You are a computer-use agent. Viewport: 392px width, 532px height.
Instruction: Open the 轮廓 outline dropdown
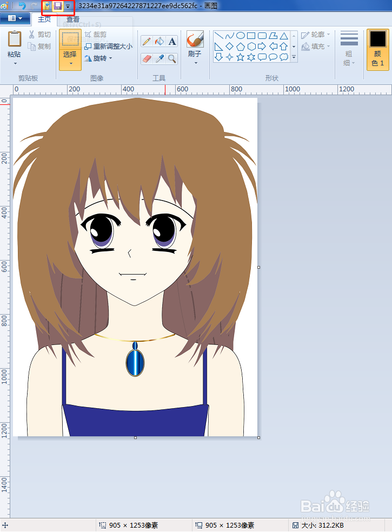tap(316, 35)
